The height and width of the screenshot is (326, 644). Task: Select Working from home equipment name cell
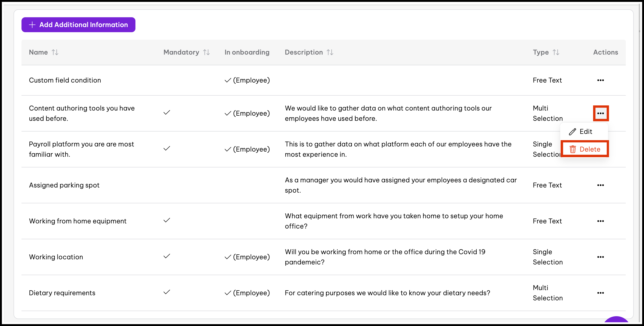click(x=78, y=221)
